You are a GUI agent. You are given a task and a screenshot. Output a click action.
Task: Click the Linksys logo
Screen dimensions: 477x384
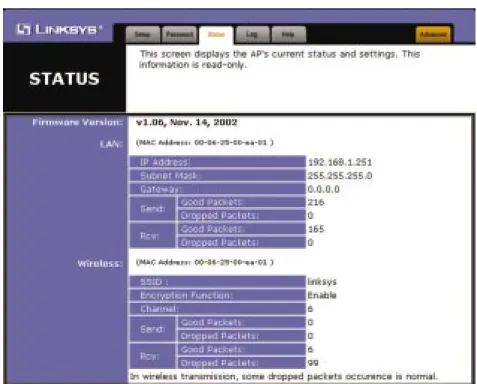[x=59, y=29]
